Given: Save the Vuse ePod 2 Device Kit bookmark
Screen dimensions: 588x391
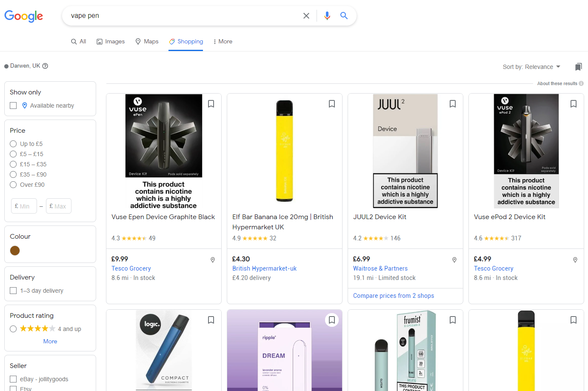Looking at the screenshot, I should 574,104.
